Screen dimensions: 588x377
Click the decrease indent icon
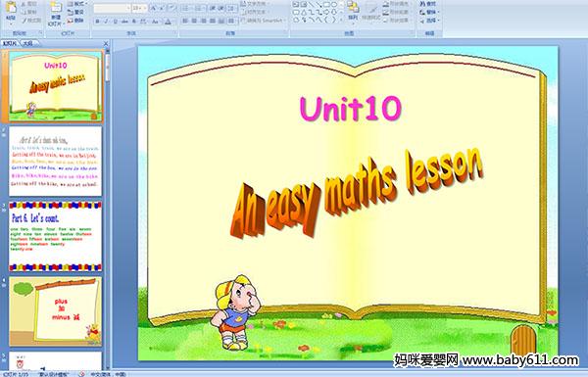click(213, 8)
